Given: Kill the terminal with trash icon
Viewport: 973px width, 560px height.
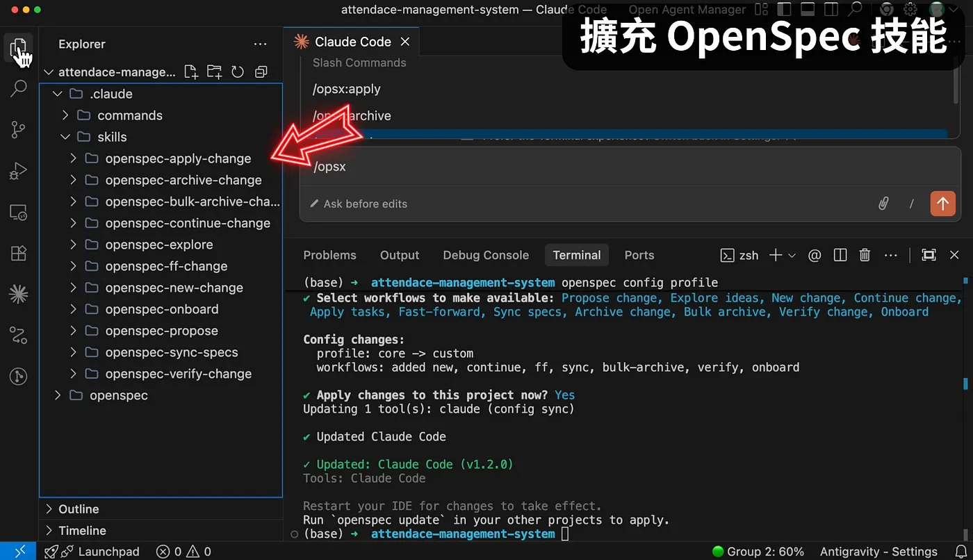Looking at the screenshot, I should [865, 255].
